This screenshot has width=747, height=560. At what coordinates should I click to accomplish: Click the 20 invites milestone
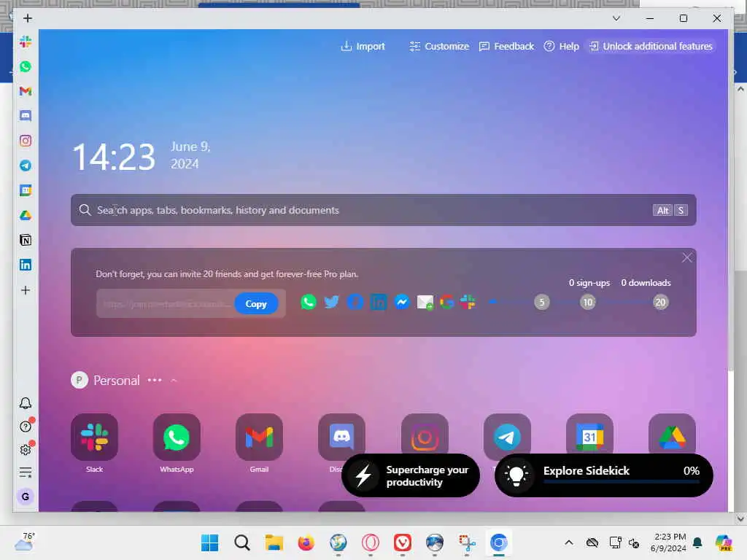(x=660, y=302)
